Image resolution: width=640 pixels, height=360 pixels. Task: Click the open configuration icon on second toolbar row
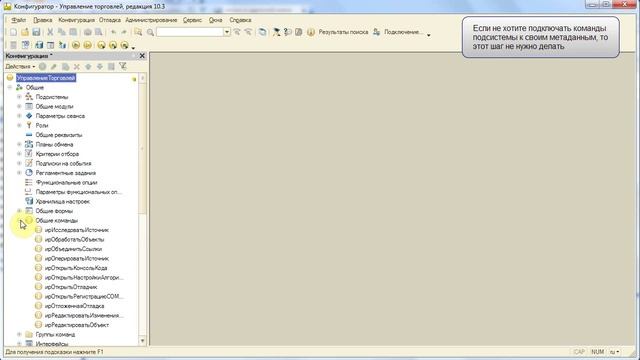click(13, 45)
